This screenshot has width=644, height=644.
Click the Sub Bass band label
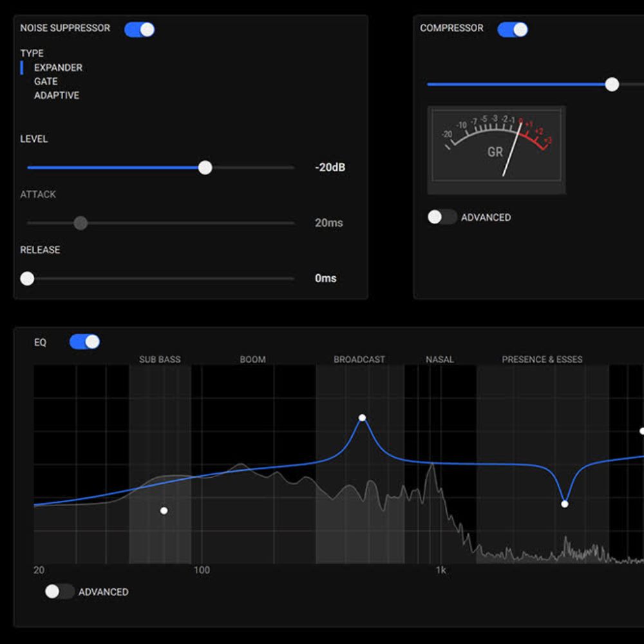tap(160, 359)
